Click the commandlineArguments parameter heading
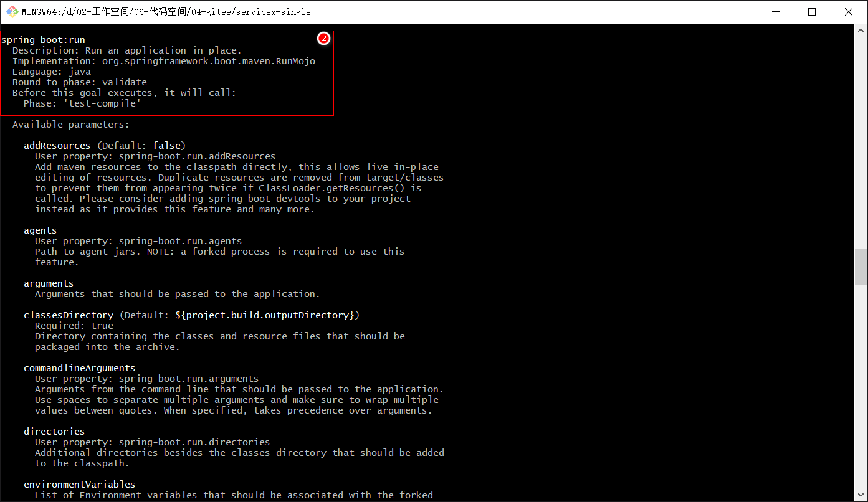 click(x=79, y=367)
